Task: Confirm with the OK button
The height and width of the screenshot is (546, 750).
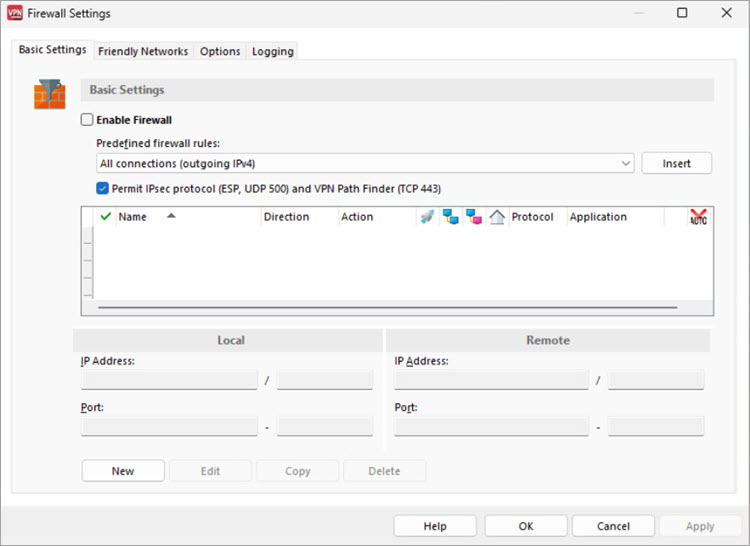Action: coord(526,526)
